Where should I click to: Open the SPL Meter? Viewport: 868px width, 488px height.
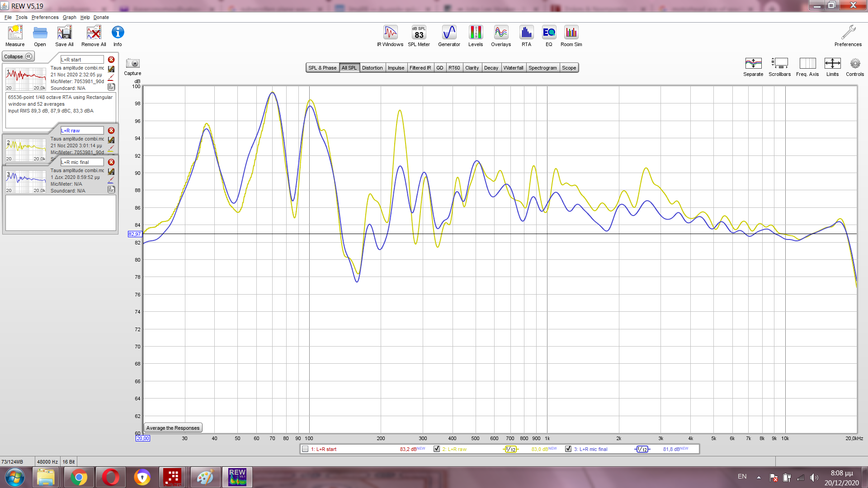tap(419, 36)
